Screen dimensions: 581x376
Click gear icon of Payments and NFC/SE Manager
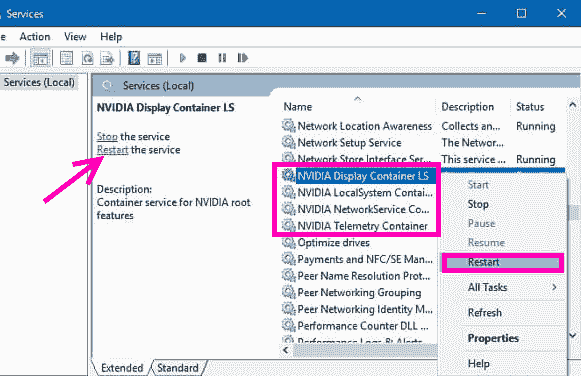(x=288, y=259)
